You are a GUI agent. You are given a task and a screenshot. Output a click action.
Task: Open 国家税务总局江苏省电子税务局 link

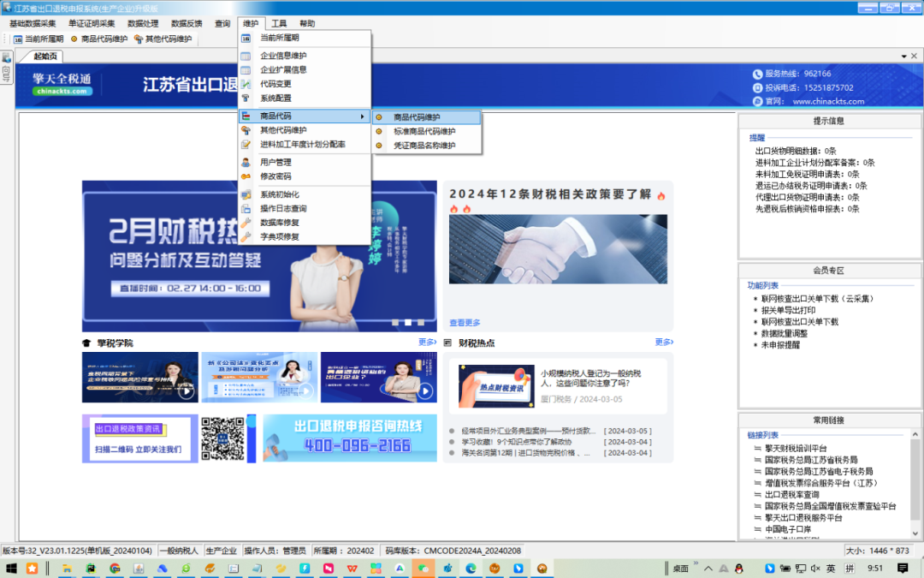tap(819, 471)
